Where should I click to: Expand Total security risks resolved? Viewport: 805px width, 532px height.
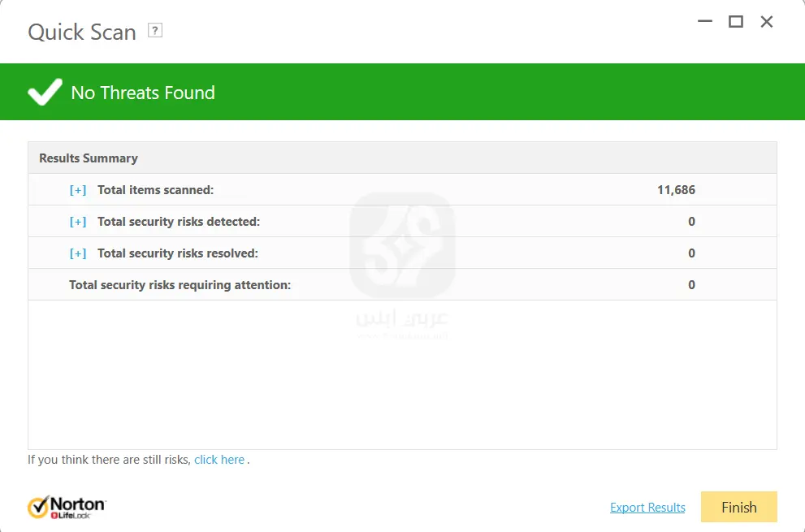78,253
